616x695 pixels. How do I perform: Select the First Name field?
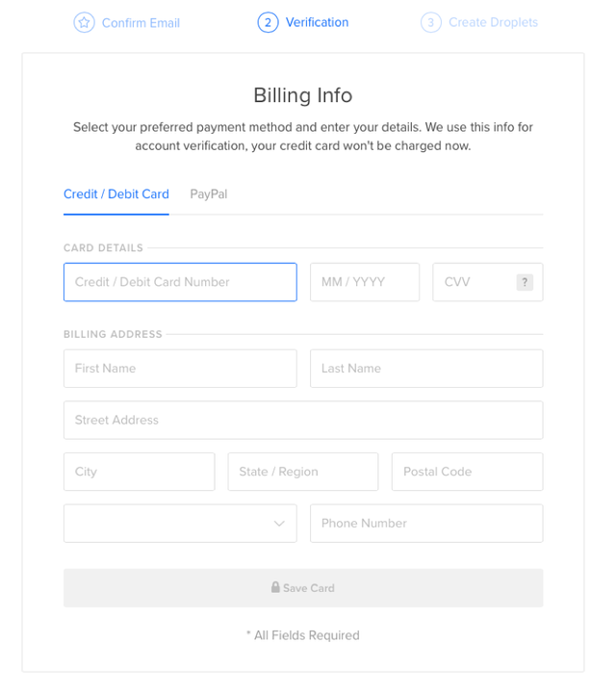180,369
